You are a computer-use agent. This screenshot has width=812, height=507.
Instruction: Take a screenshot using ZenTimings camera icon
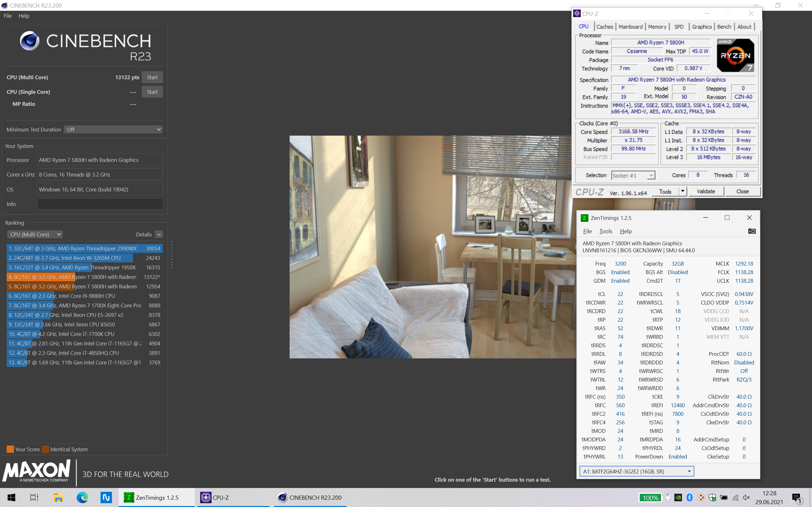tap(752, 231)
